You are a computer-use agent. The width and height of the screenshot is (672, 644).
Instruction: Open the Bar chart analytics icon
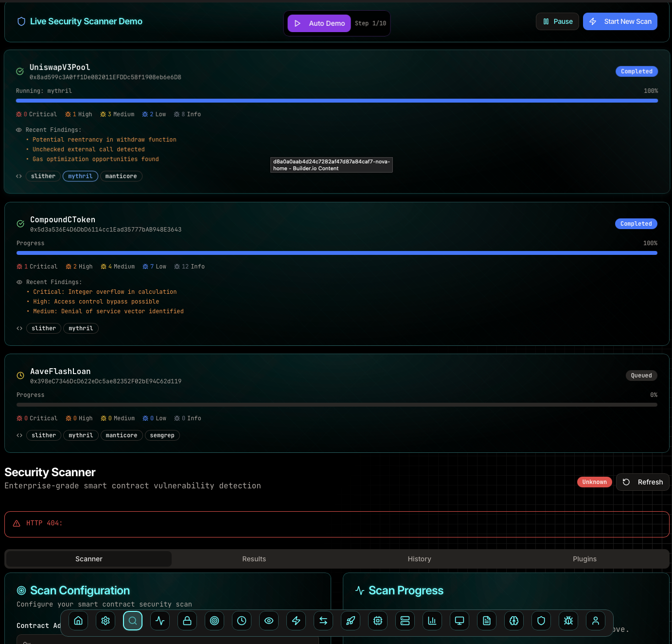[x=432, y=621]
